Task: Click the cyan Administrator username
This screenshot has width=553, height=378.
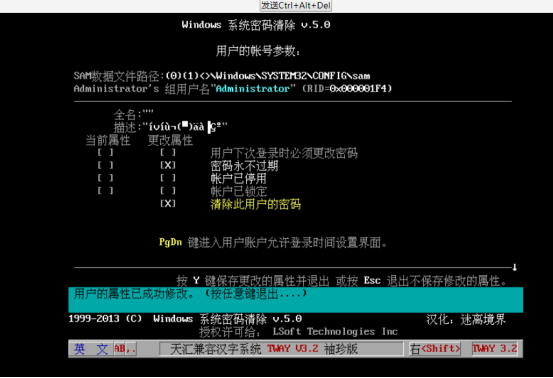Action: 253,89
